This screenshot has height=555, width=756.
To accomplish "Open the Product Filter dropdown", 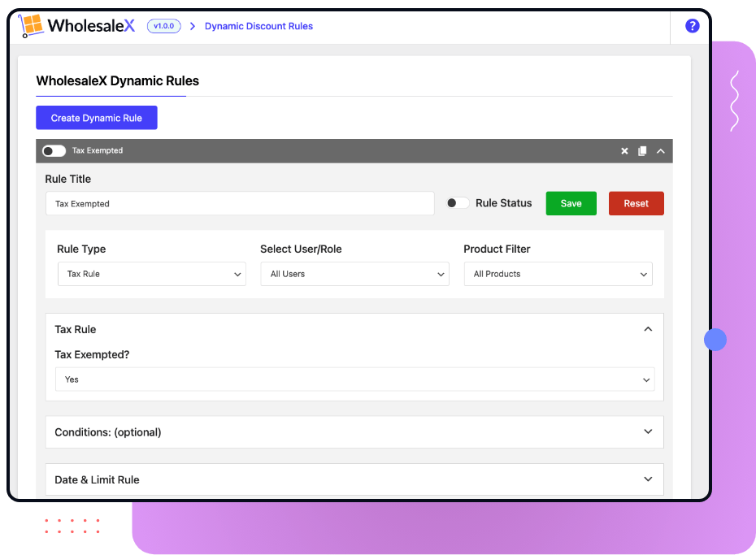I will pos(558,274).
